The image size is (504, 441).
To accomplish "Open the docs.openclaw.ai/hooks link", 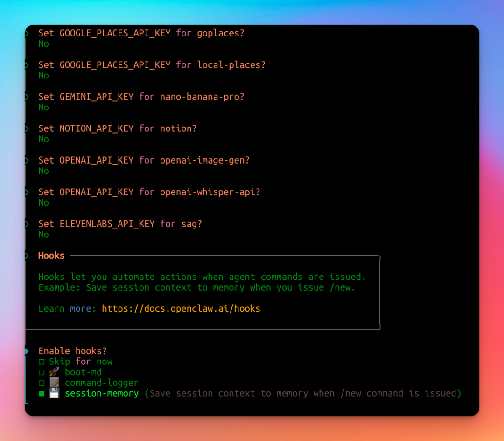I will [181, 308].
